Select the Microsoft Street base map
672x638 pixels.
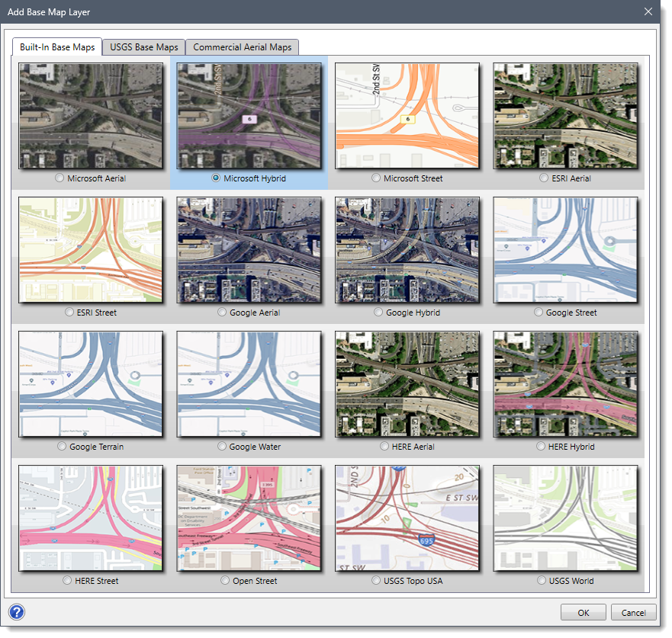click(x=375, y=178)
